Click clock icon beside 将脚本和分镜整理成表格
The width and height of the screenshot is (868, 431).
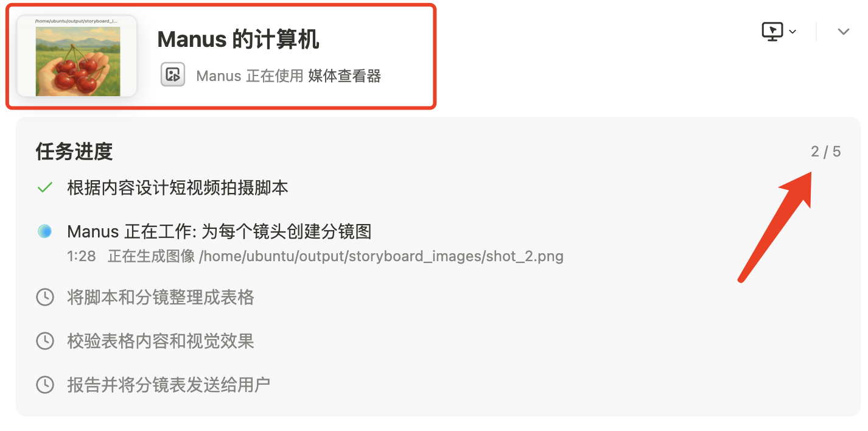click(45, 298)
